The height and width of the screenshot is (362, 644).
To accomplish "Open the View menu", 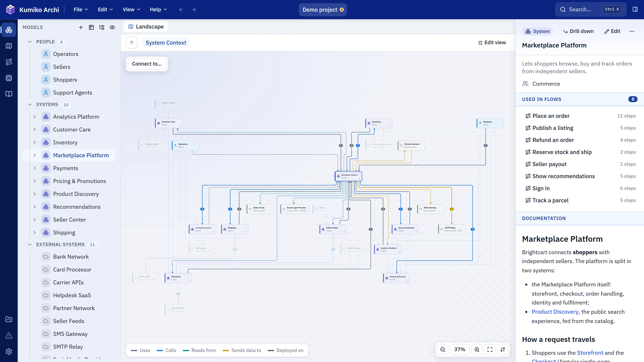I will 131,9.
